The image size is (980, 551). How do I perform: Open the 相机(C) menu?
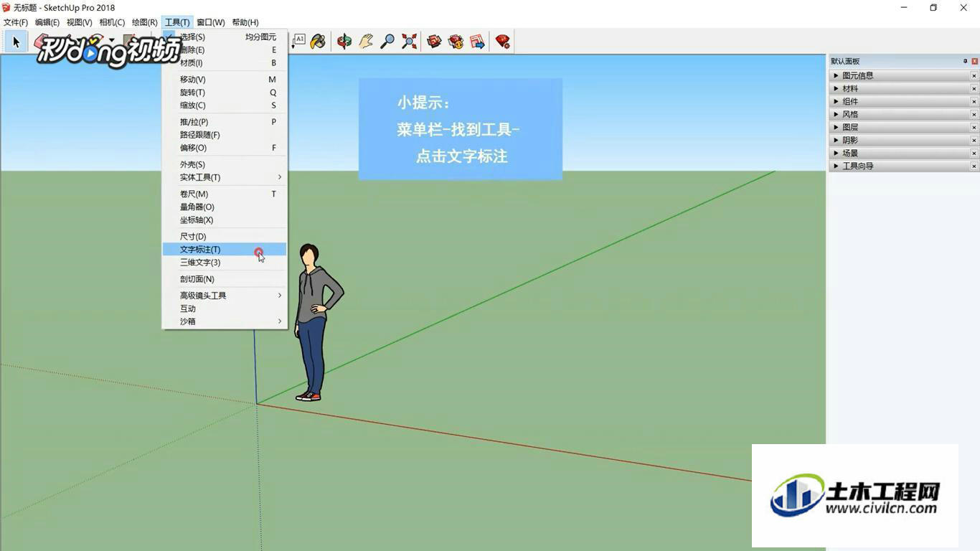click(x=112, y=22)
